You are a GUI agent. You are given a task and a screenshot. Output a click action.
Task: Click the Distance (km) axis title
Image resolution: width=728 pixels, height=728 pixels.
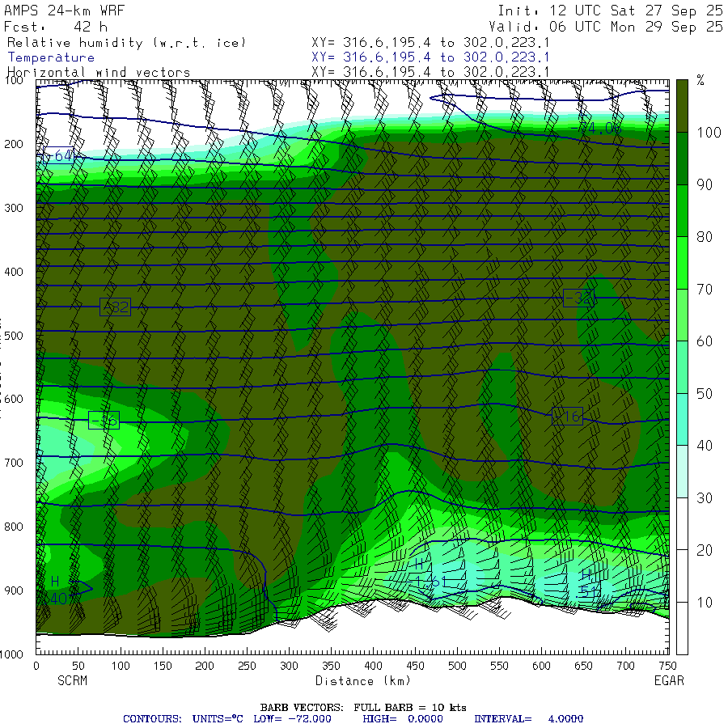353,680
